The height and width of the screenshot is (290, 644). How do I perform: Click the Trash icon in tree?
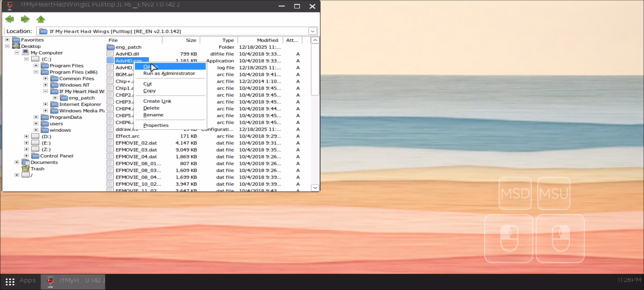pyautogui.click(x=26, y=169)
